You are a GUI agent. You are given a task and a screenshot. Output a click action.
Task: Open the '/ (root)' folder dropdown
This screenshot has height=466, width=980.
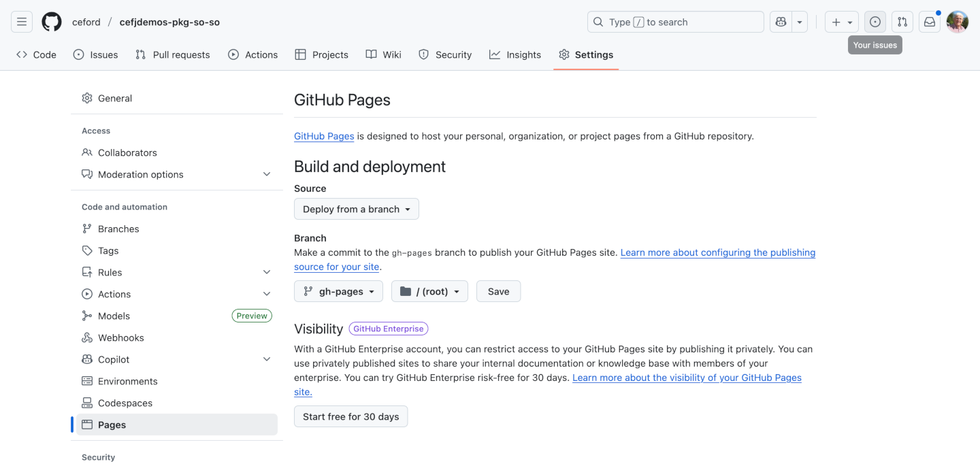click(429, 291)
